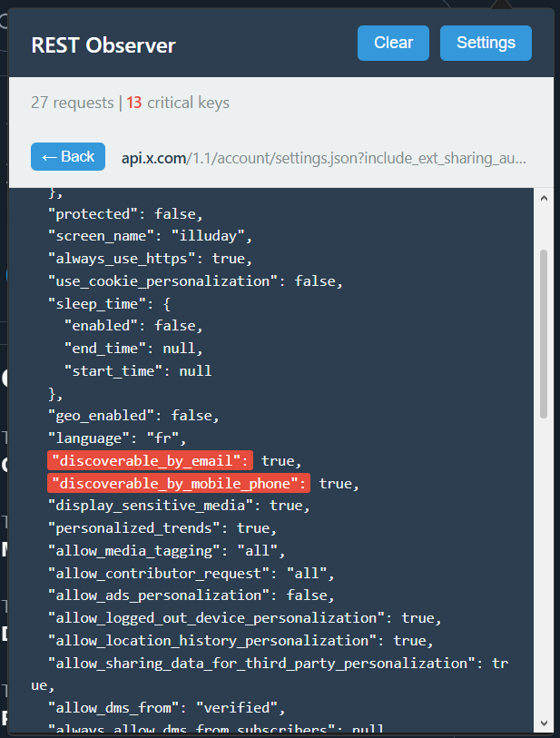Click the "allow_ads_personalization" line
This screenshot has height=738, width=560.
pyautogui.click(x=192, y=595)
